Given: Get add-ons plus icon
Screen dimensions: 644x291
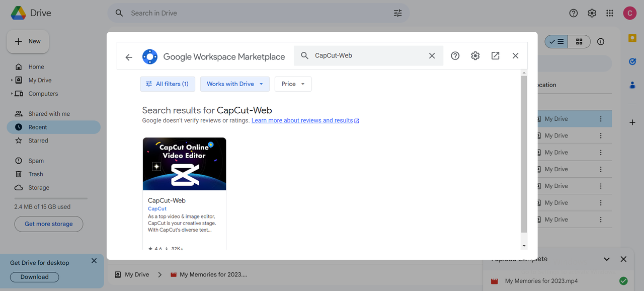Looking at the screenshot, I should click(632, 122).
